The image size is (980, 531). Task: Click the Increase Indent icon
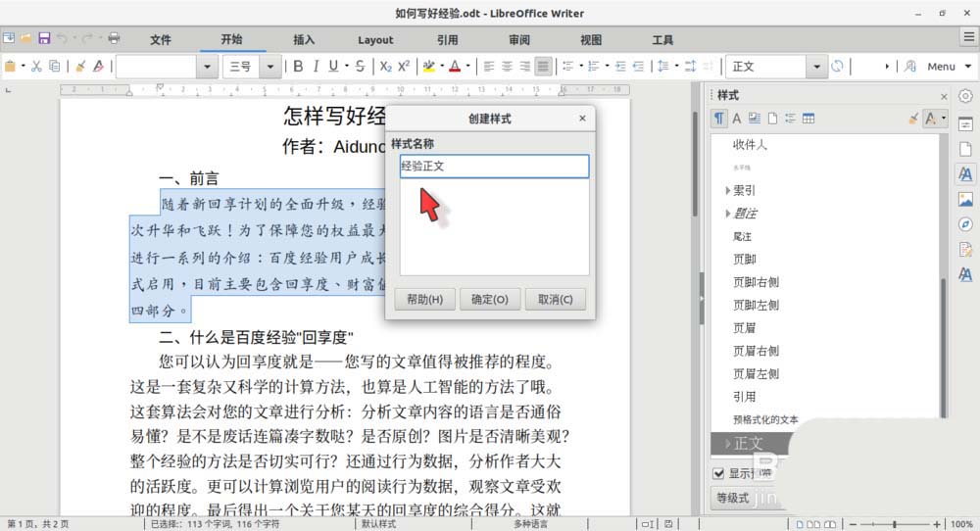coord(620,67)
